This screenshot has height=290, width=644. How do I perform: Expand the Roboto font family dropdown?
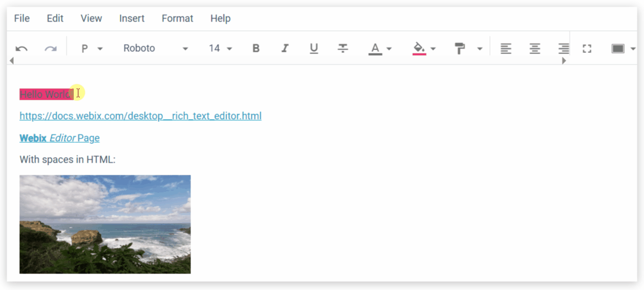coord(155,49)
